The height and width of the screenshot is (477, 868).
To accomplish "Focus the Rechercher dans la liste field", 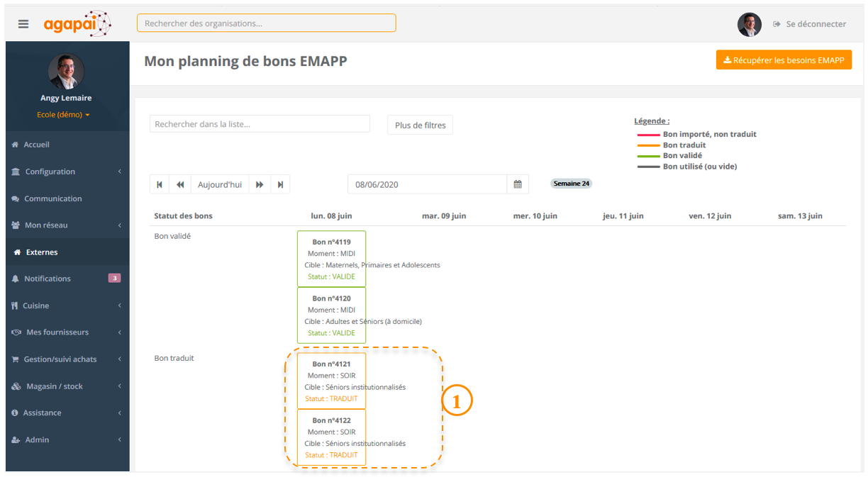I will (260, 124).
